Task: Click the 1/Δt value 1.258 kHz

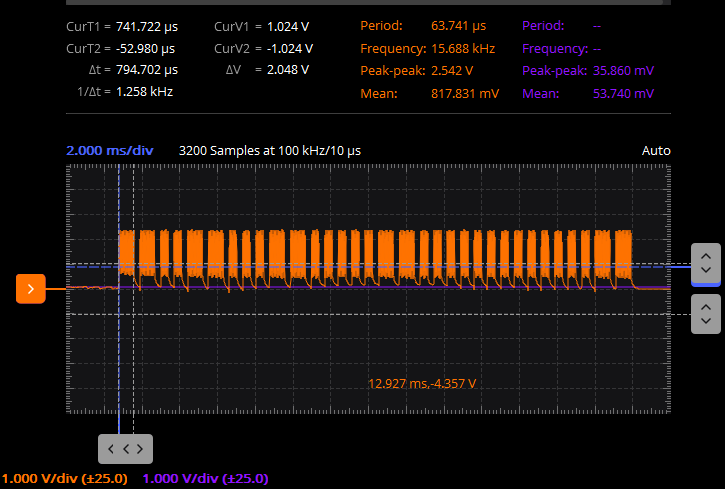Action: coord(144,92)
